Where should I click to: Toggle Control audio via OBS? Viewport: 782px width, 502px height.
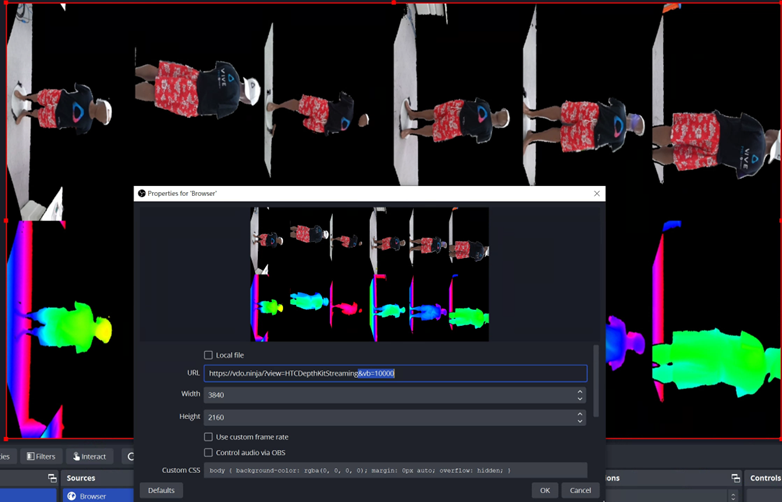[x=208, y=453]
